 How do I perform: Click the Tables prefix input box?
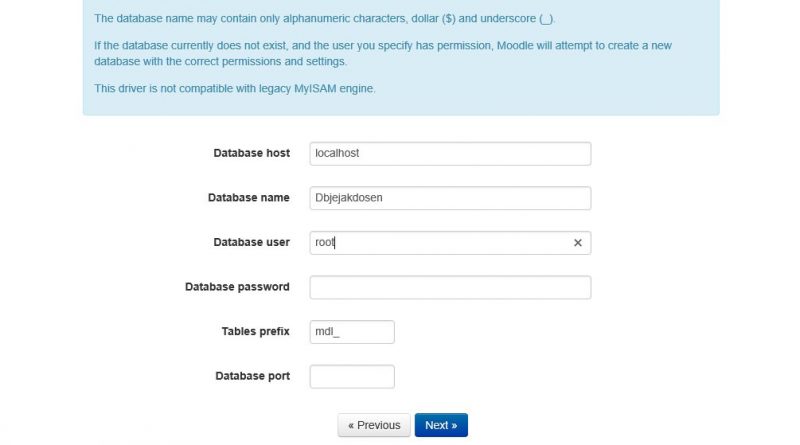(x=352, y=332)
